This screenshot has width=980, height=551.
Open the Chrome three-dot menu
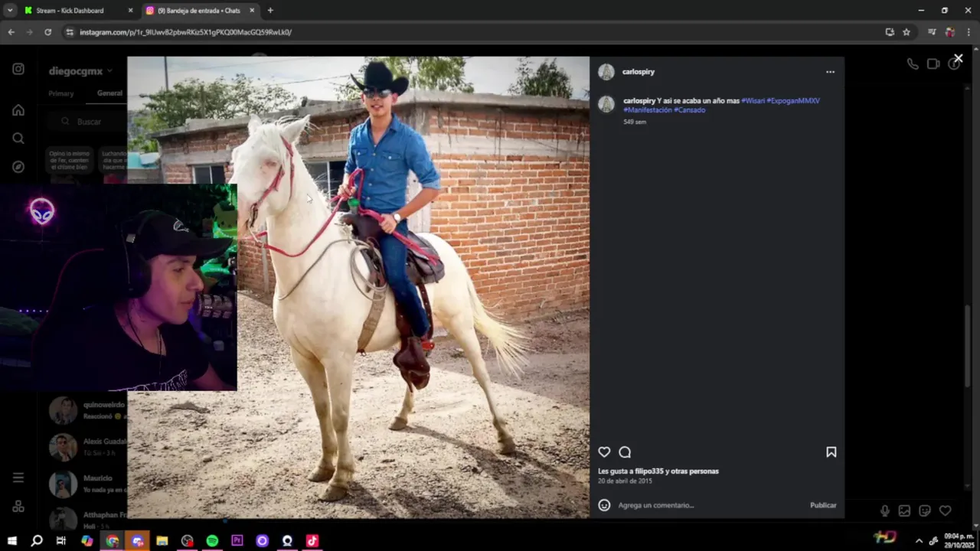point(969,32)
